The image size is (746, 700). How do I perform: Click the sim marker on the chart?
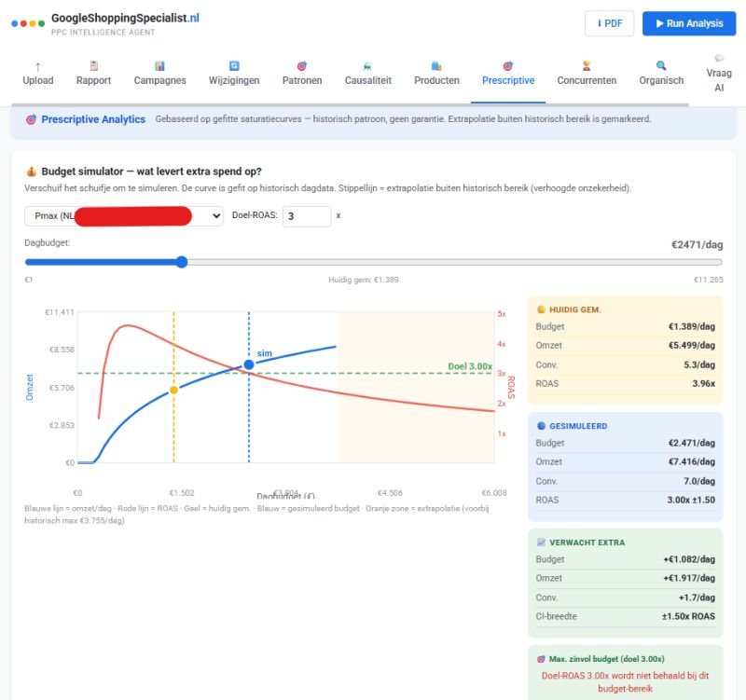pyautogui.click(x=248, y=365)
